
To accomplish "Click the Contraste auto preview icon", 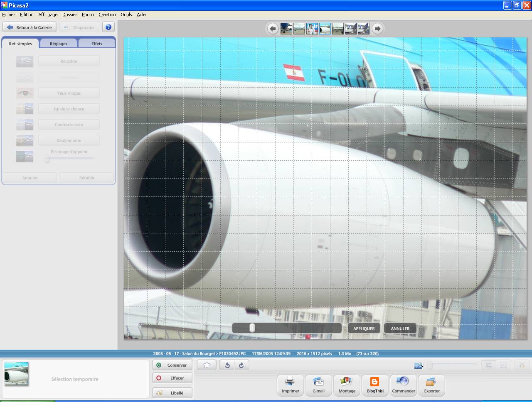I will click(25, 125).
